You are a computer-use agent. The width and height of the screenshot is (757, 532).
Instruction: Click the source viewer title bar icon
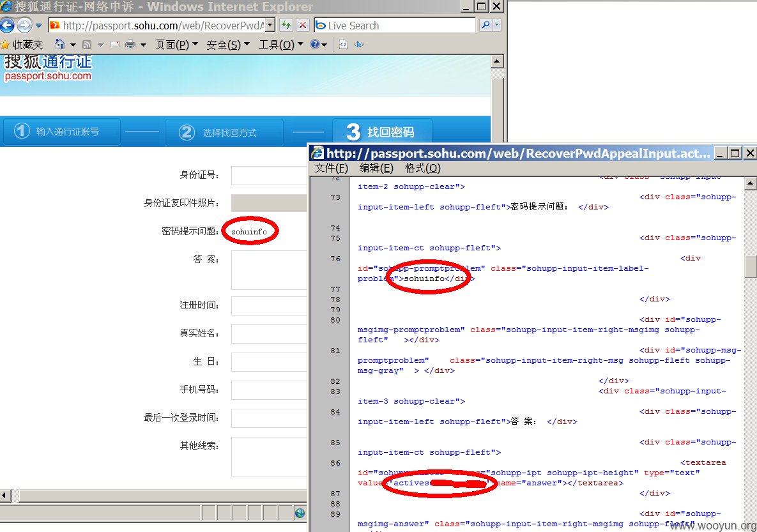coord(317,153)
